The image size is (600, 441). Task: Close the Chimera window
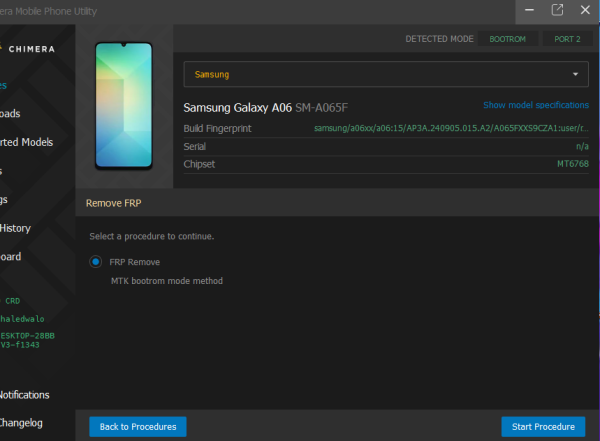[585, 10]
